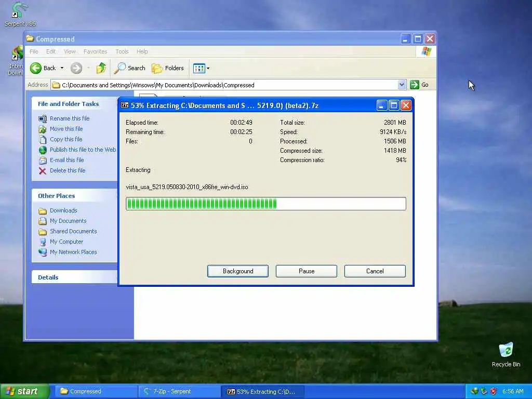
Task: Click the Go button
Action: [x=419, y=85]
